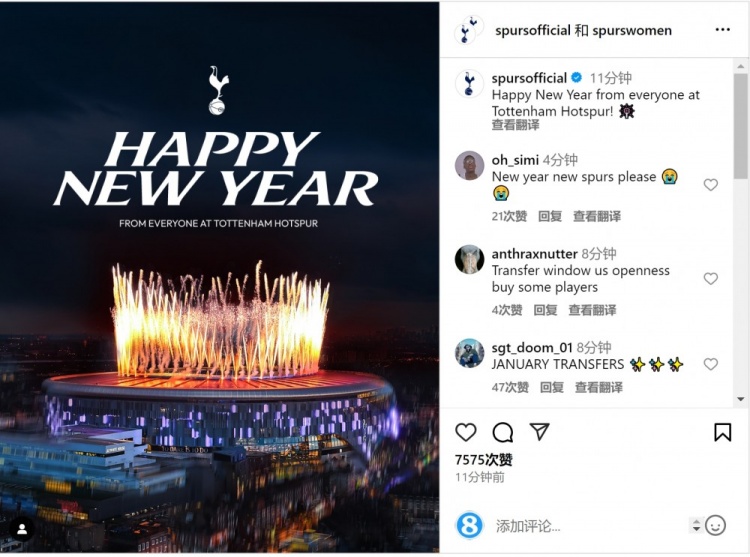This screenshot has height=557, width=750.
Task: View the 7575 likes list
Action: coord(484,459)
